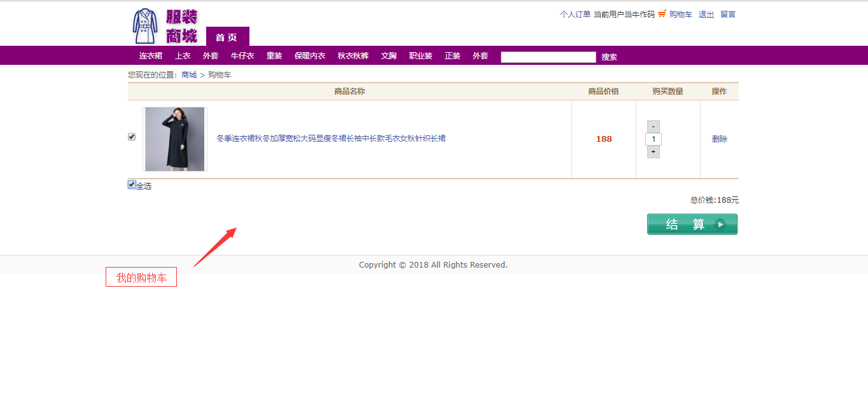This screenshot has height=417, width=868.
Task: Open 个人订单 personal orders link
Action: (575, 14)
